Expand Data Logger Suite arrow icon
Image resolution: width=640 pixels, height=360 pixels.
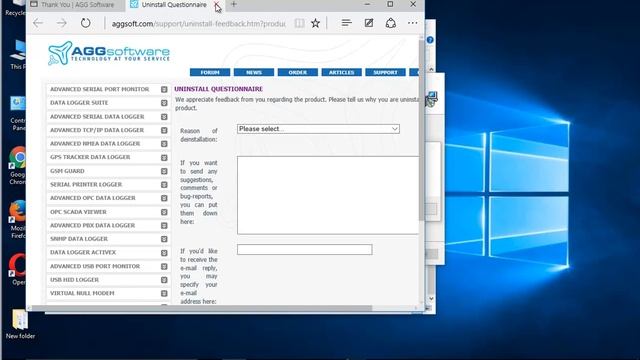[x=164, y=103]
